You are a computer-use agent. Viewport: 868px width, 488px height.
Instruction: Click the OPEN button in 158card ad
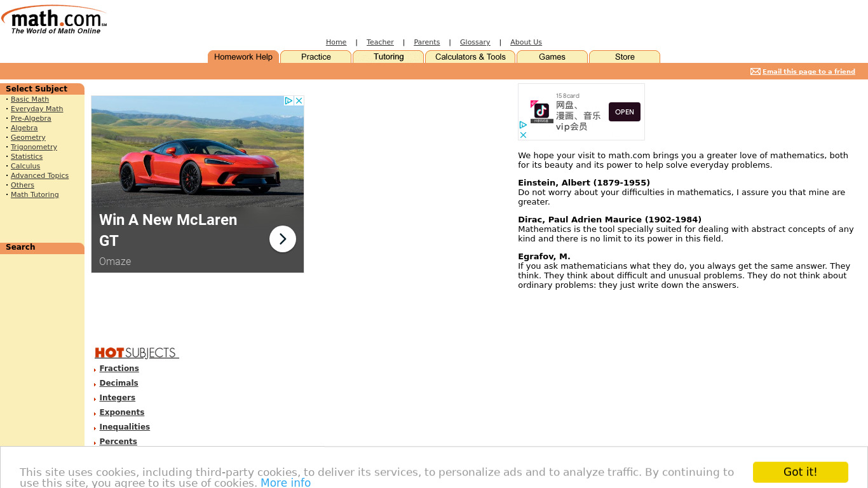pos(625,112)
